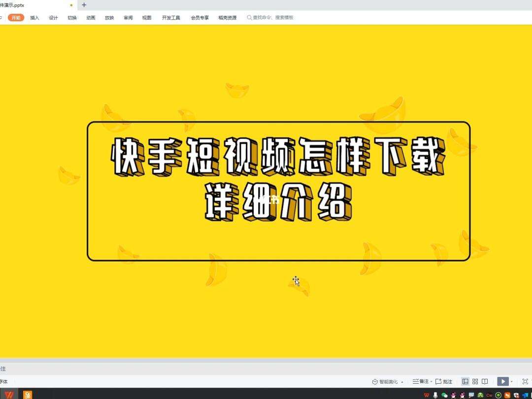
Task: Expand the slideshow play options arrow
Action: click(x=512, y=382)
